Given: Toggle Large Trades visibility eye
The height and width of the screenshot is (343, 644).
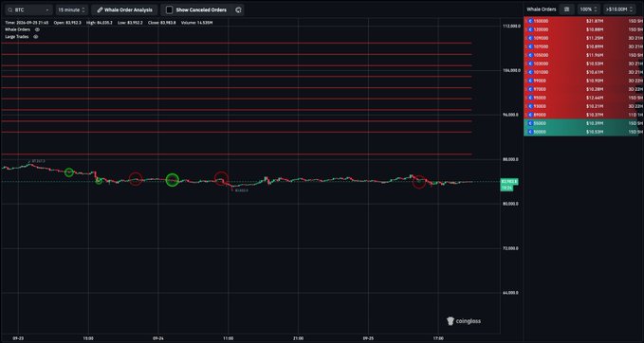Looking at the screenshot, I should click(36, 37).
